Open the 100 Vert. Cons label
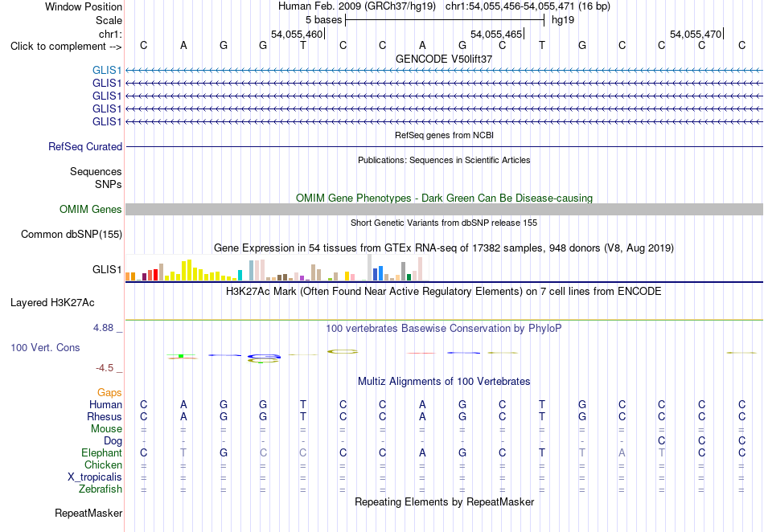764x532 pixels. 45,347
